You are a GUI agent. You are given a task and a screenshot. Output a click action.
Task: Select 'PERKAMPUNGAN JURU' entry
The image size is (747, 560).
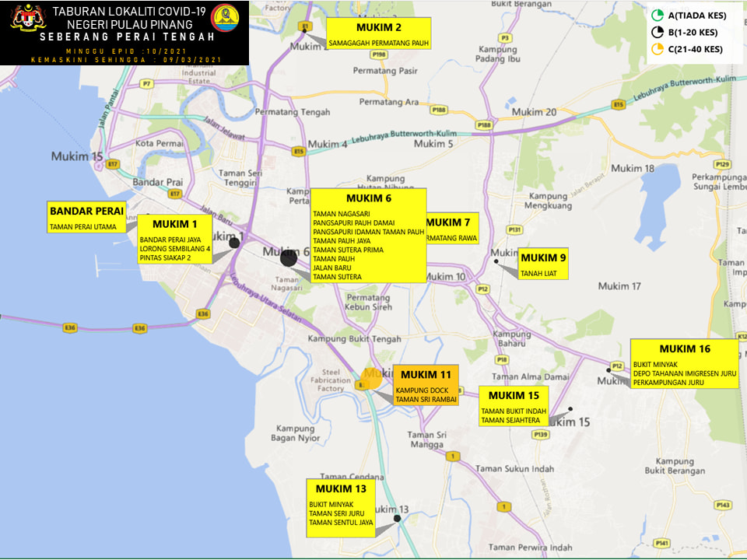[668, 383]
